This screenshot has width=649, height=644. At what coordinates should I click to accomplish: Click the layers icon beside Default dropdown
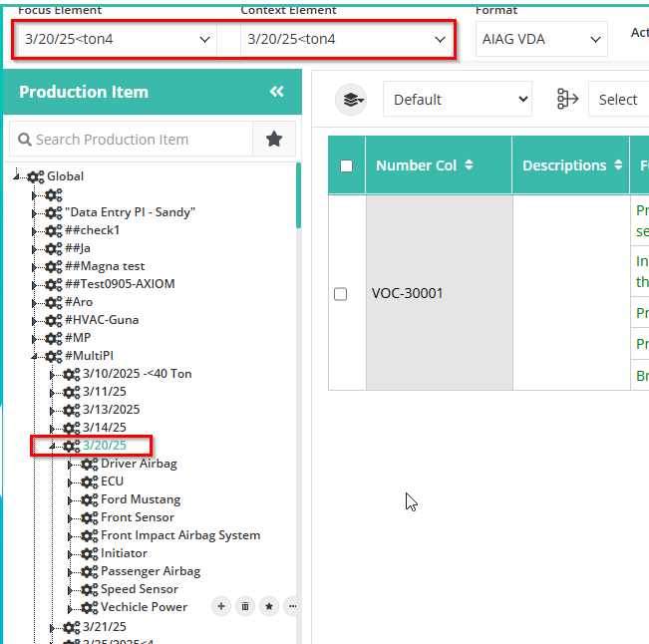tap(351, 100)
